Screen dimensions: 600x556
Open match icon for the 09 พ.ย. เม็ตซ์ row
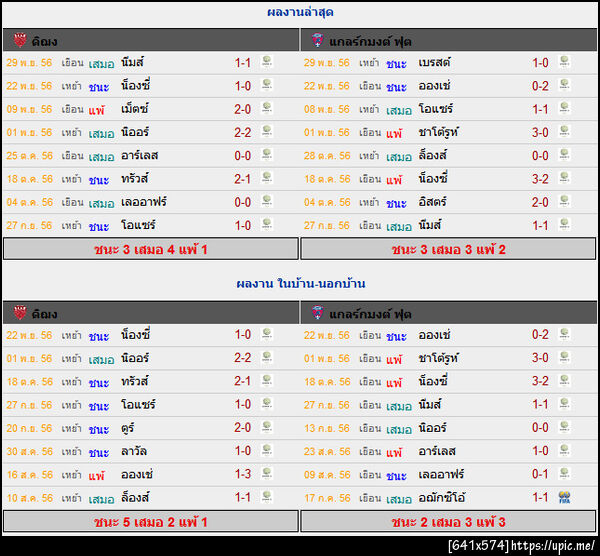(x=266, y=109)
